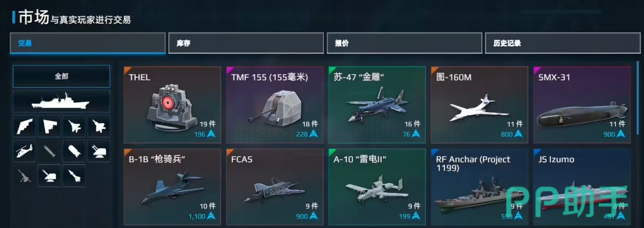The image size is (644, 228).
Task: Select the SMX-31 submarine listing
Action: pyautogui.click(x=582, y=105)
